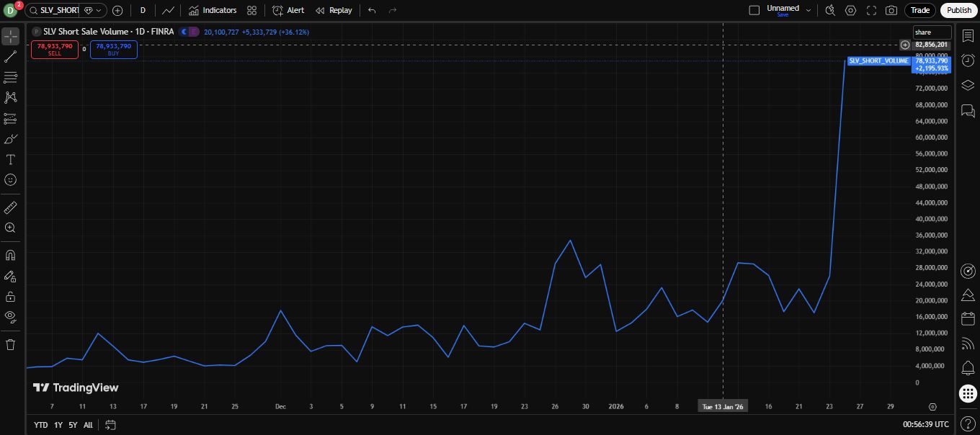Open the apps grid launcher
Image resolution: width=980 pixels, height=435 pixels.
[968, 393]
